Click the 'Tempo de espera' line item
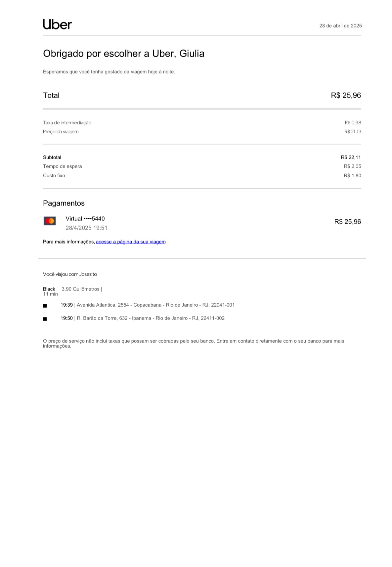 63,166
